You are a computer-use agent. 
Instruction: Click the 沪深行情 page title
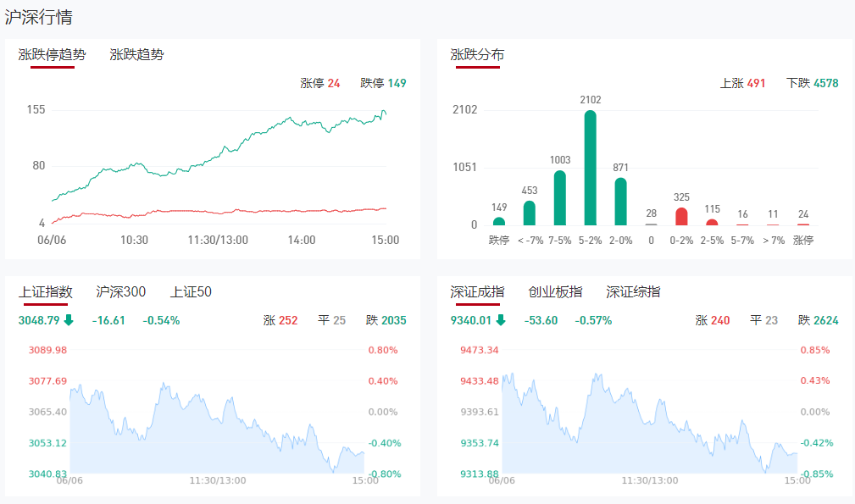tap(38, 16)
